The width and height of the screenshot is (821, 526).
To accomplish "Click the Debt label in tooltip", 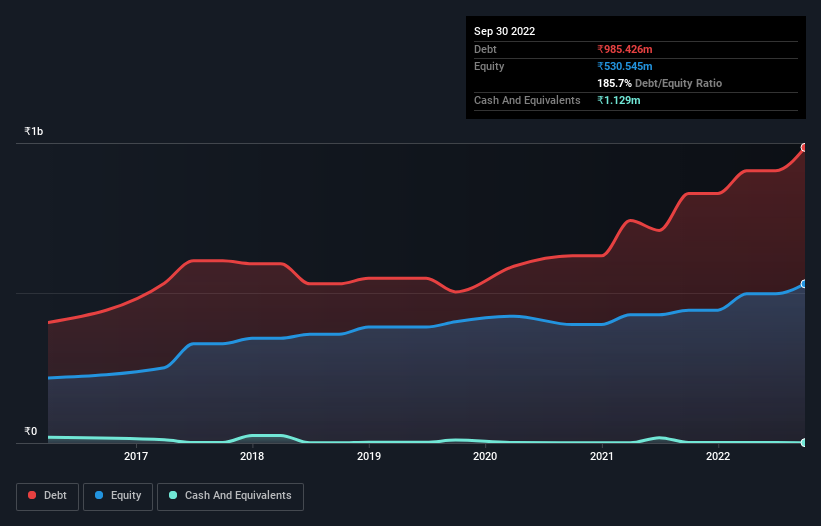I will coord(485,49).
